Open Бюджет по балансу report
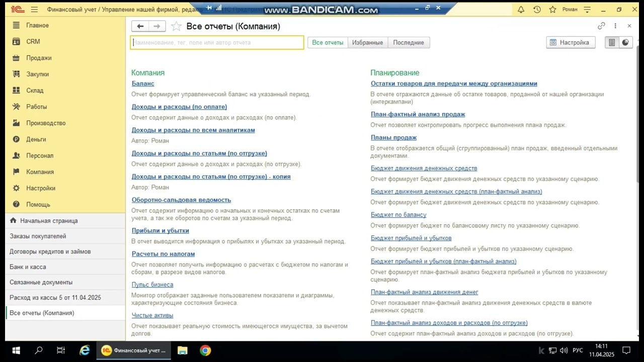 tap(398, 215)
